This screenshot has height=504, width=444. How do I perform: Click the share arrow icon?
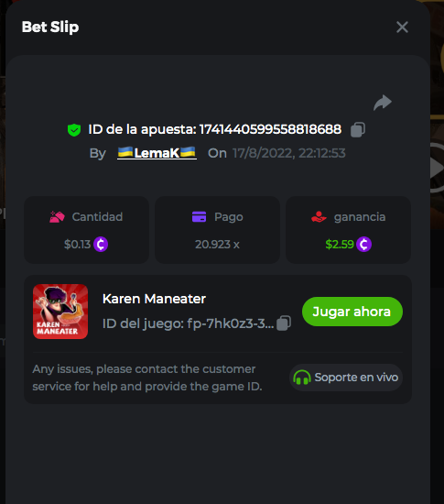click(x=383, y=103)
